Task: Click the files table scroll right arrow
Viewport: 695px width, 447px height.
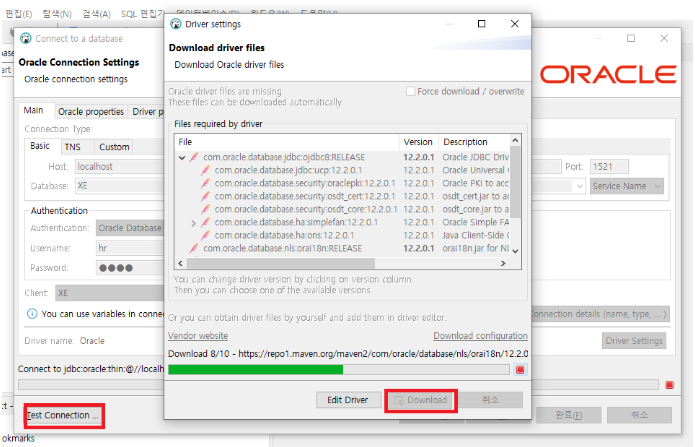Action: (x=503, y=263)
